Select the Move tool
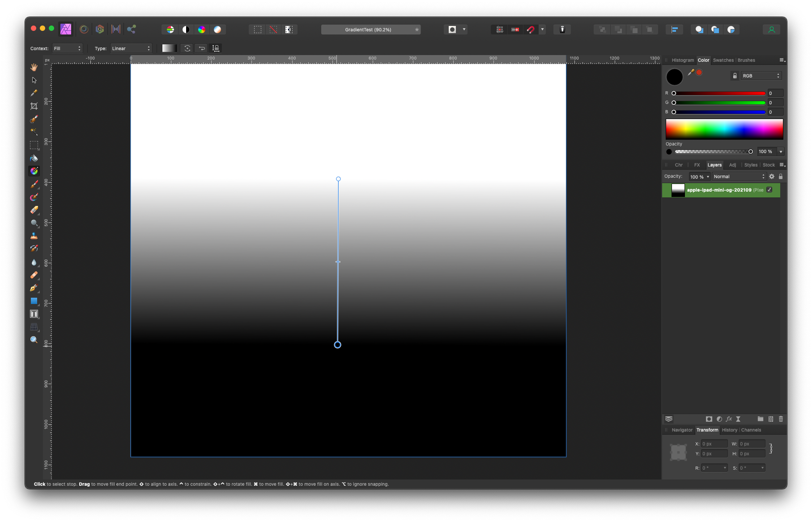Screen dimensions: 812x522 coord(34,80)
